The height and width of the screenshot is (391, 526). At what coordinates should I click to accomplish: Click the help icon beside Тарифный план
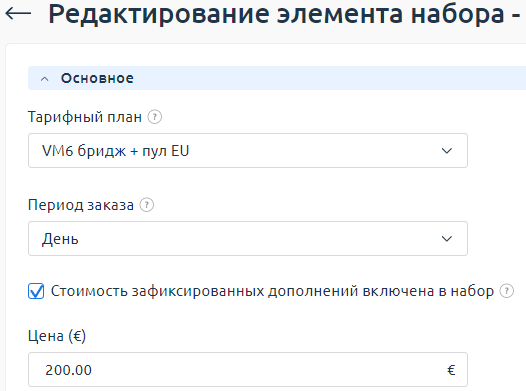coord(155,117)
